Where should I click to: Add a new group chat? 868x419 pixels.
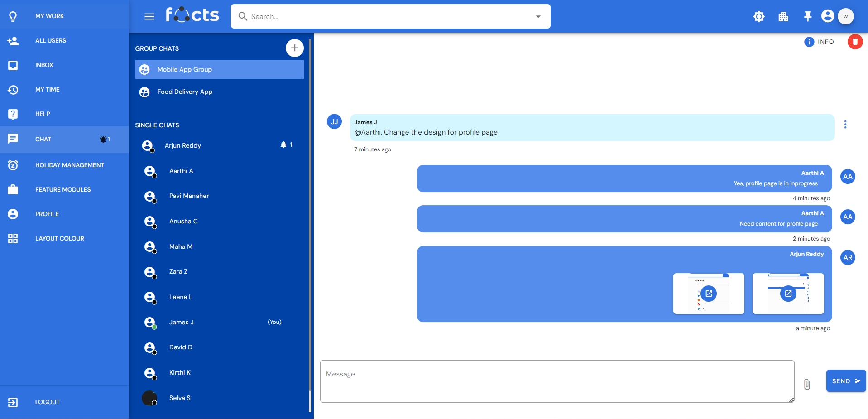[294, 48]
